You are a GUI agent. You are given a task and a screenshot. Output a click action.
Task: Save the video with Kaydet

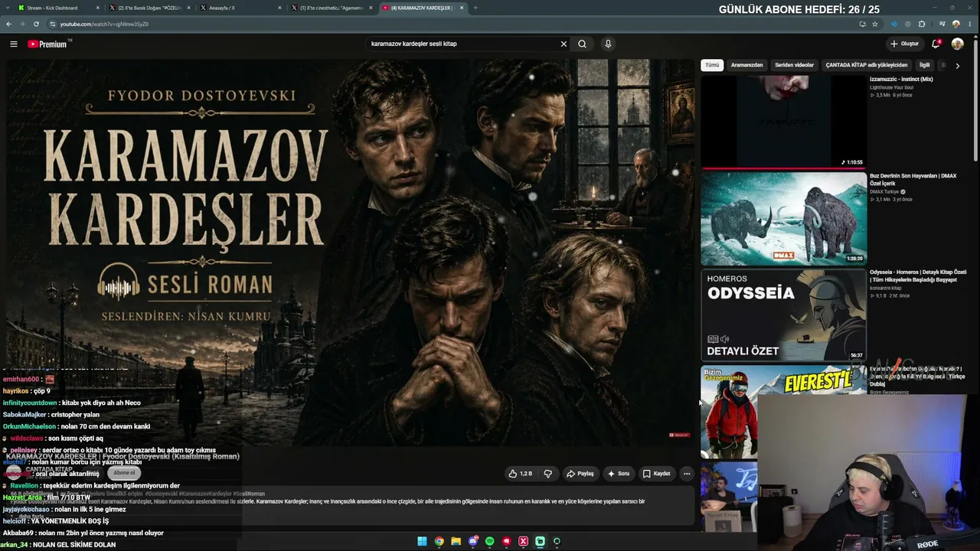click(x=656, y=474)
